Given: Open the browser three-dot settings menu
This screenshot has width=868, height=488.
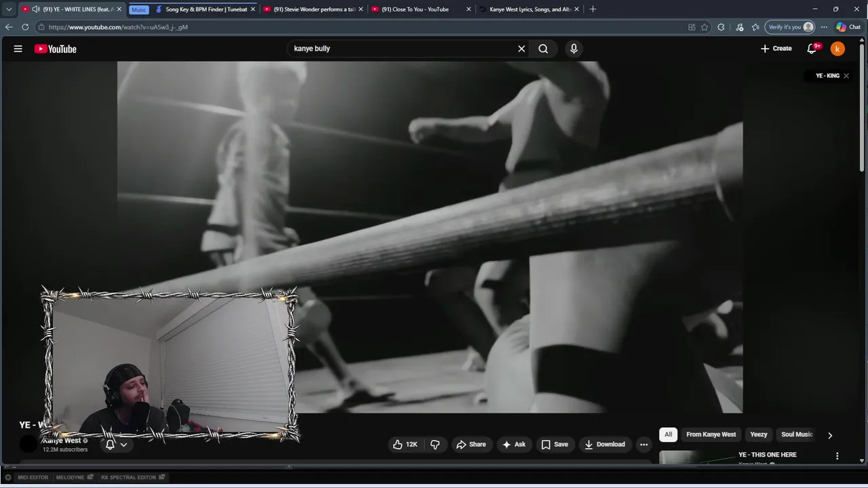Looking at the screenshot, I should pyautogui.click(x=824, y=27).
